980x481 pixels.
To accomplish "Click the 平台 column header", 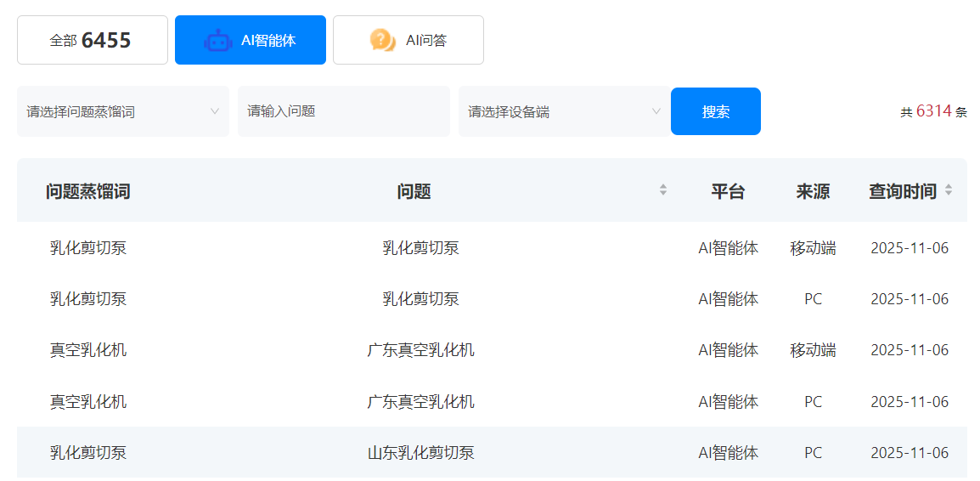I will [x=728, y=191].
